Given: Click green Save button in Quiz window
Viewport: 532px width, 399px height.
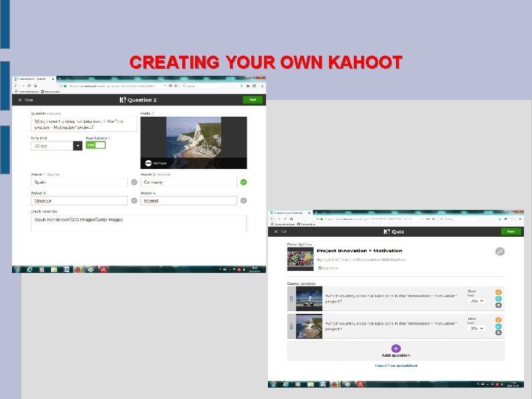Looking at the screenshot, I should point(511,231).
